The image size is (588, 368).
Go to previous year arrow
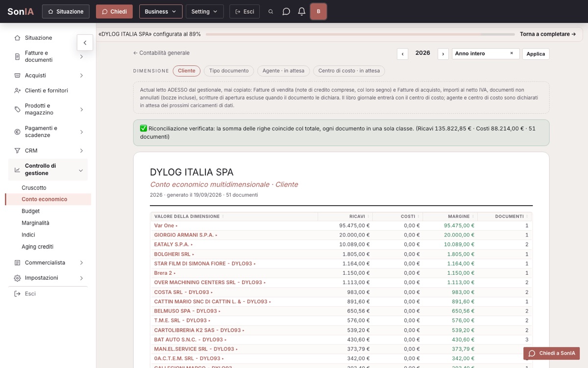point(402,54)
